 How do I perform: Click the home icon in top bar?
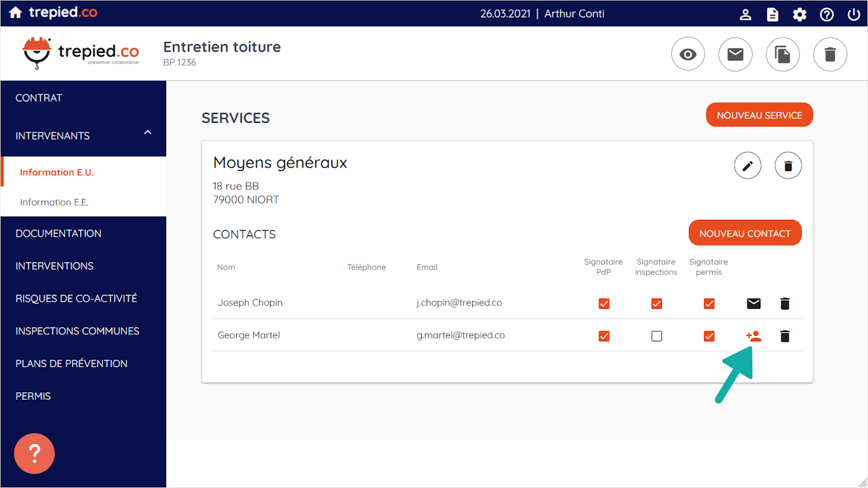(15, 14)
